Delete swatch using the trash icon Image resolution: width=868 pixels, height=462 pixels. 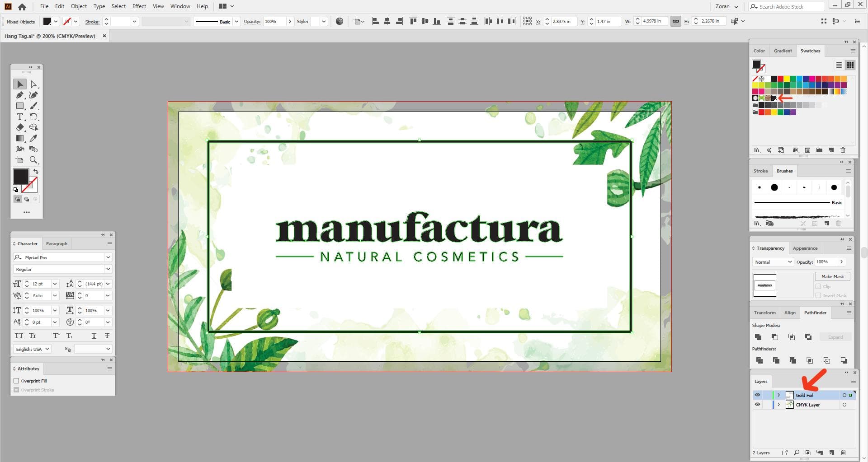843,150
